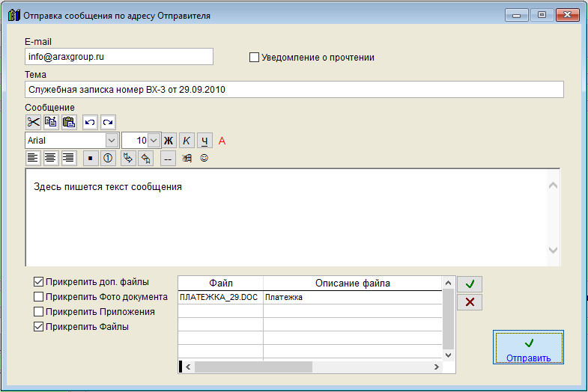Check Прикрепить Приложения option
588x392 pixels.
(38, 312)
